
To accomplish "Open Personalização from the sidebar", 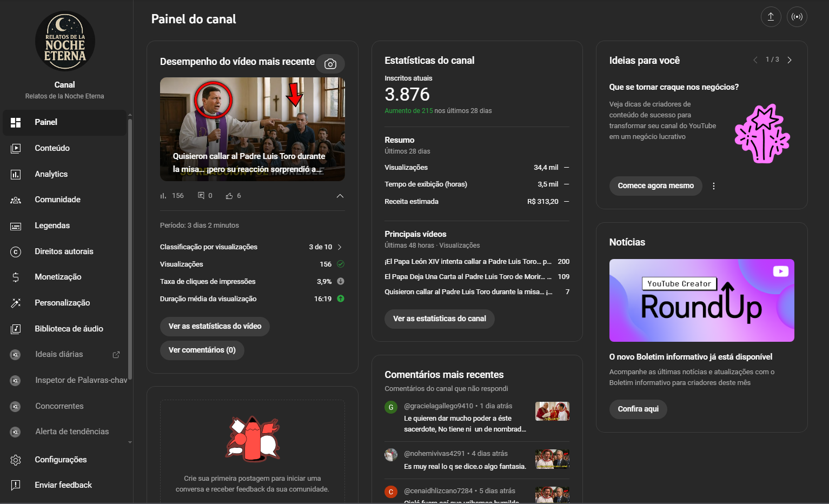I will [x=64, y=303].
